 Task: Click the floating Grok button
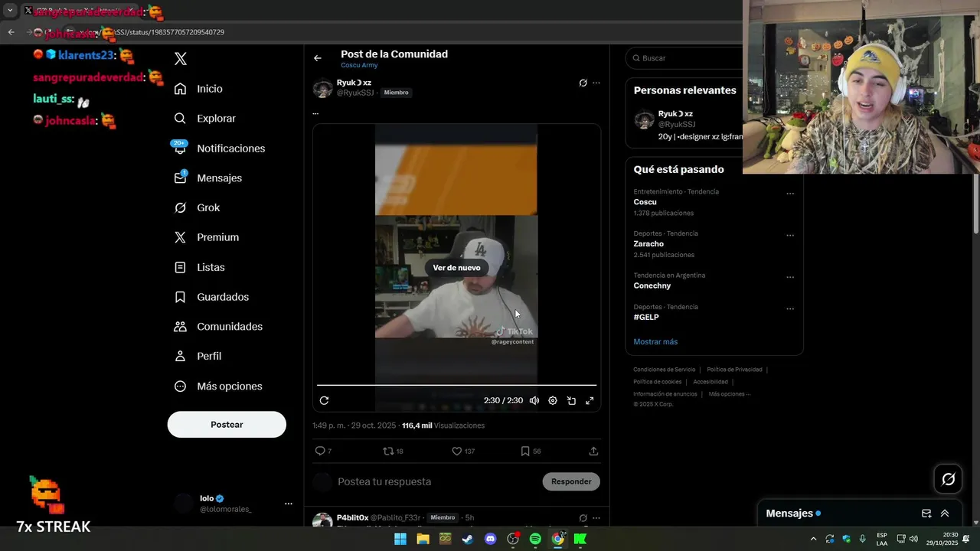[949, 479]
